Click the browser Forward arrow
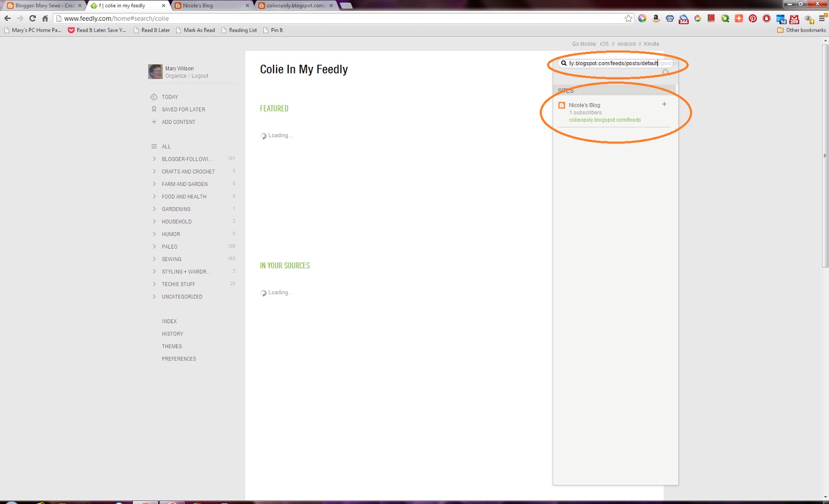Viewport: 829px width, 504px height. 20,18
